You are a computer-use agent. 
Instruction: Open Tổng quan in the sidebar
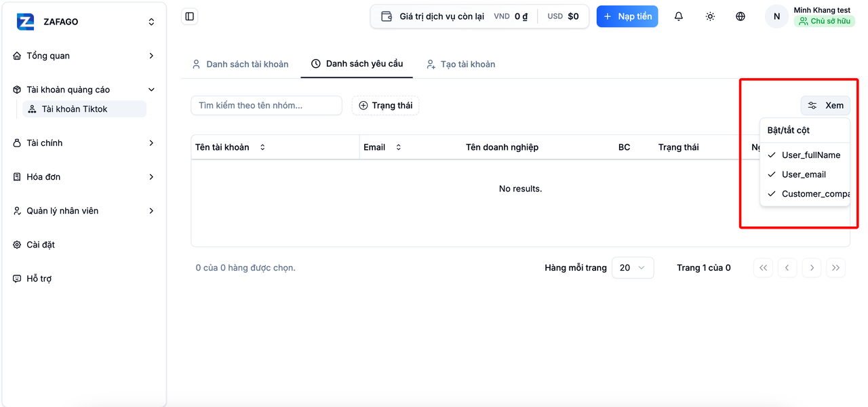[84, 56]
